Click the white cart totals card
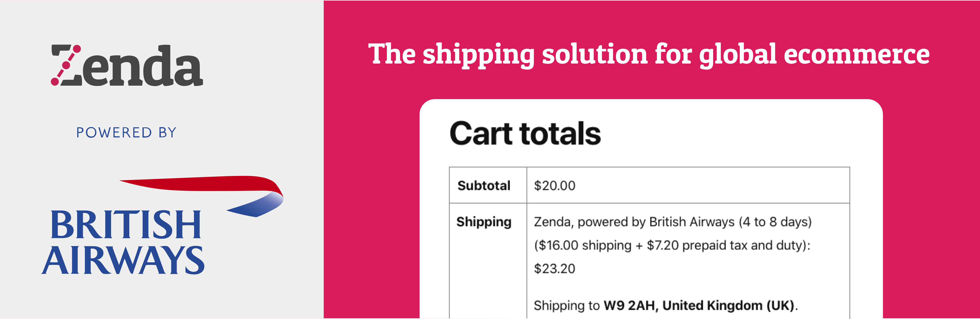The width and height of the screenshot is (980, 319). tap(651, 209)
